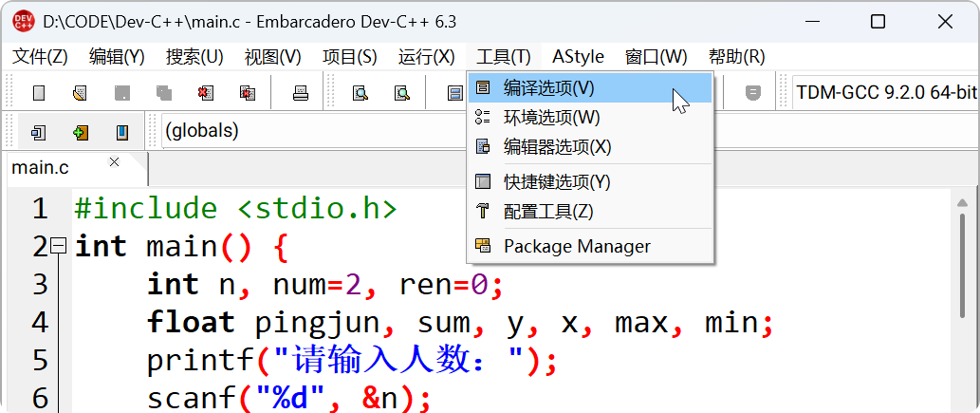Click the Save All toolbar icon
The image size is (980, 413).
coord(164,93)
